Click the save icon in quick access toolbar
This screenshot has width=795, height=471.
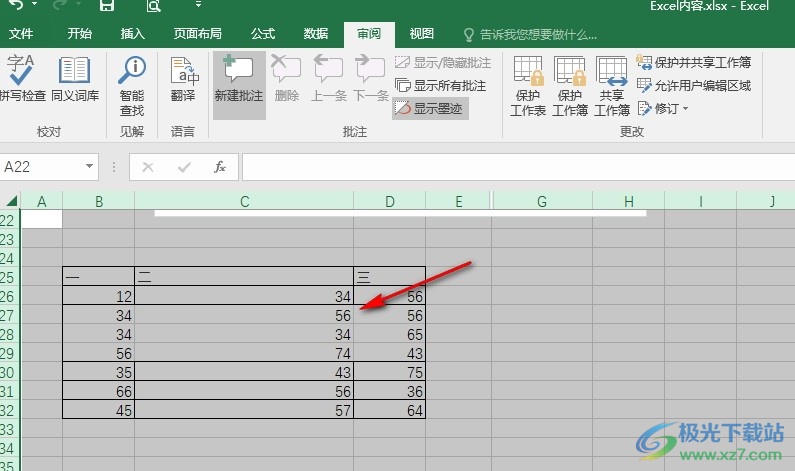coord(107,6)
